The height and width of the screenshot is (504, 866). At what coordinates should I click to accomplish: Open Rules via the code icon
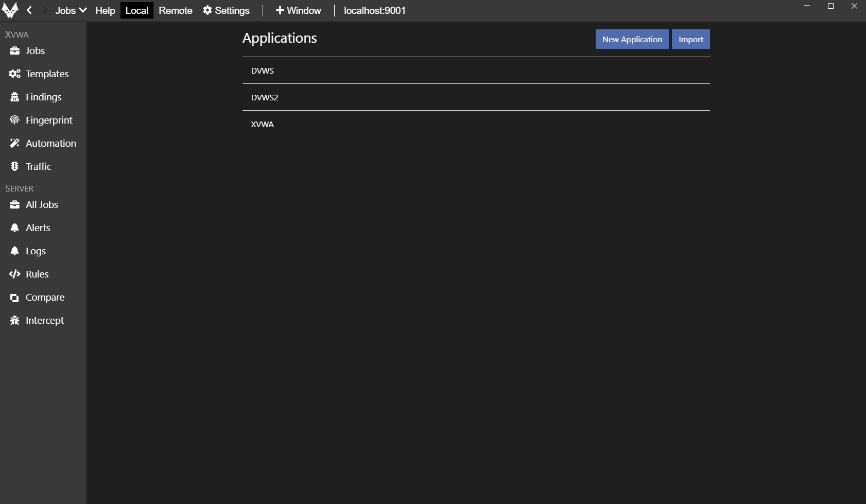pos(14,274)
